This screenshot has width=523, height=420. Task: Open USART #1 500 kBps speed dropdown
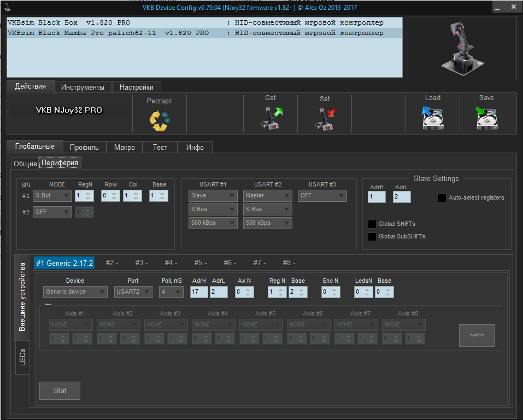[x=213, y=223]
